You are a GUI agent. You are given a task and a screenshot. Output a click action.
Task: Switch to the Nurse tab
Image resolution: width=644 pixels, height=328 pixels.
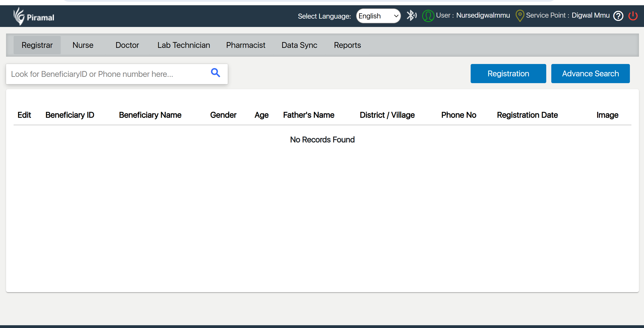click(x=83, y=45)
